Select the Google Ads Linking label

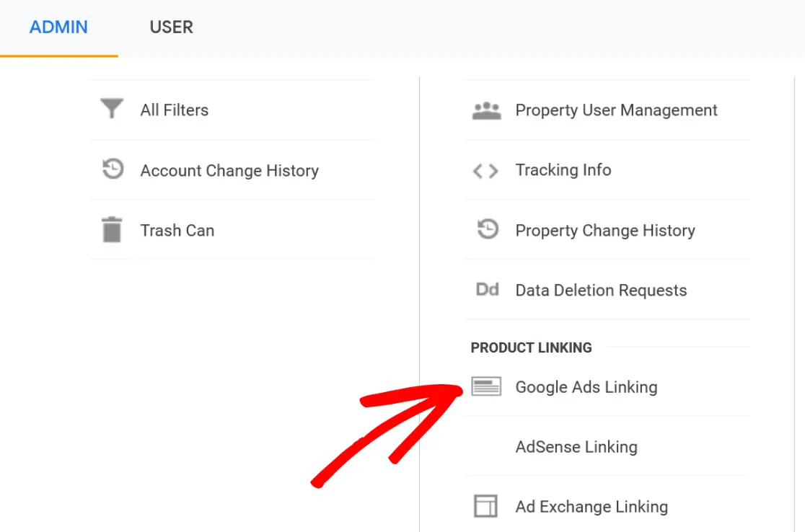point(586,387)
